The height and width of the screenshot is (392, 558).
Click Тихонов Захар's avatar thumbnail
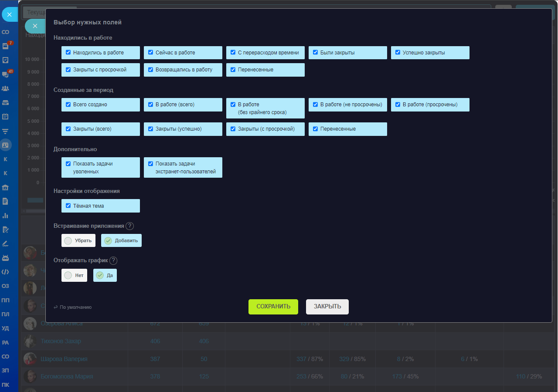tap(30, 341)
